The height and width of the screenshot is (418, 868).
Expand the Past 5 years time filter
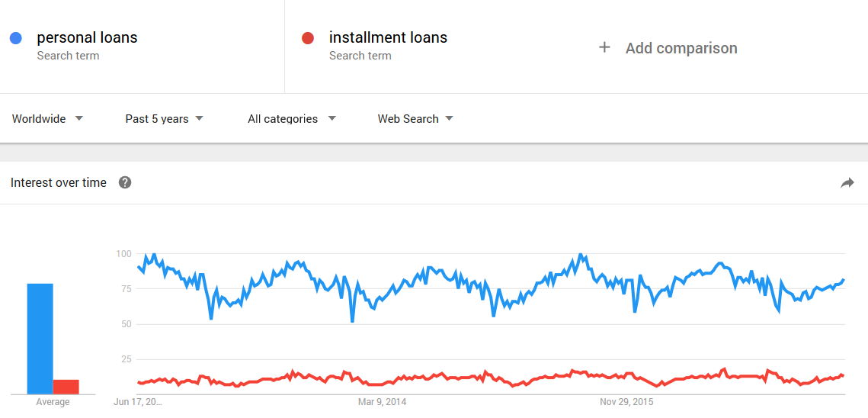coord(165,119)
